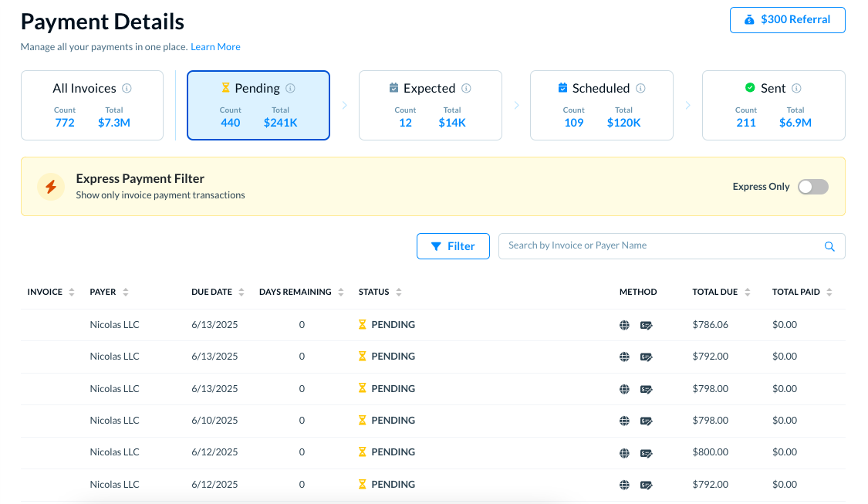Sort table by Status column arrows
This screenshot has height=504, width=868.
coord(398,293)
